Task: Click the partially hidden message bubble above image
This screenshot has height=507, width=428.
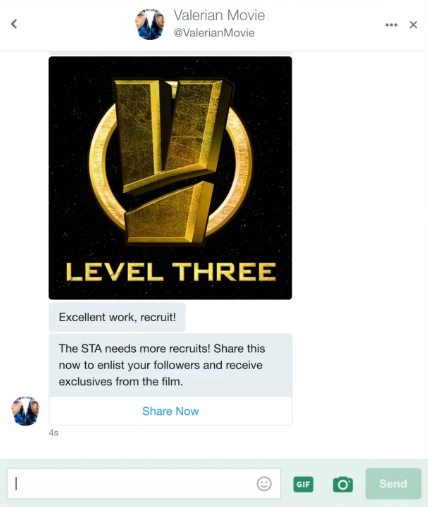Action: tap(170, 52)
